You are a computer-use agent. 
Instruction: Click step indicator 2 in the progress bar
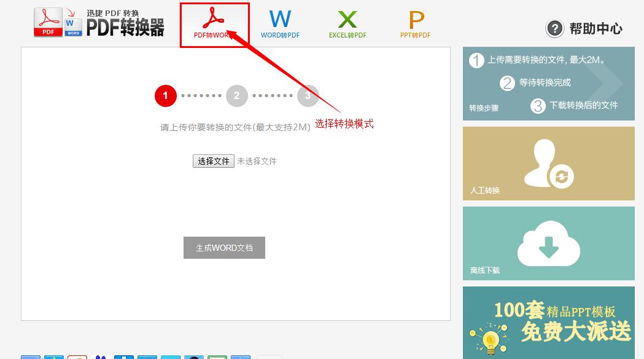tap(236, 96)
